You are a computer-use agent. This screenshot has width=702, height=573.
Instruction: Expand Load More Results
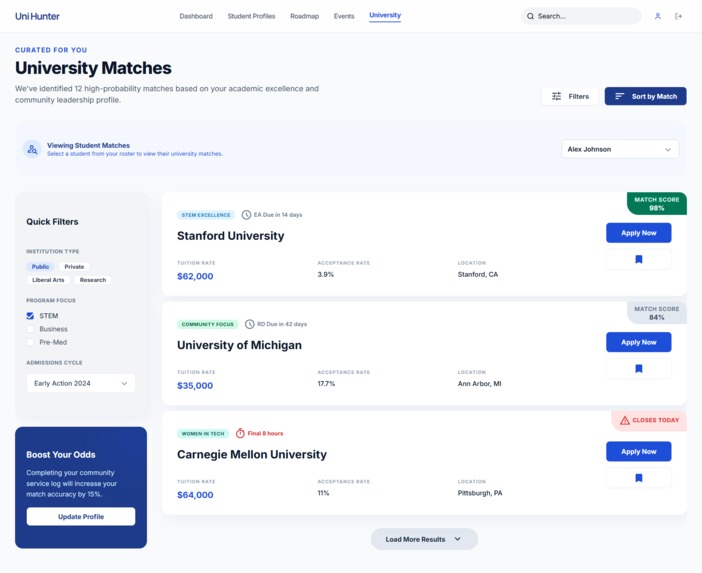[x=424, y=539]
